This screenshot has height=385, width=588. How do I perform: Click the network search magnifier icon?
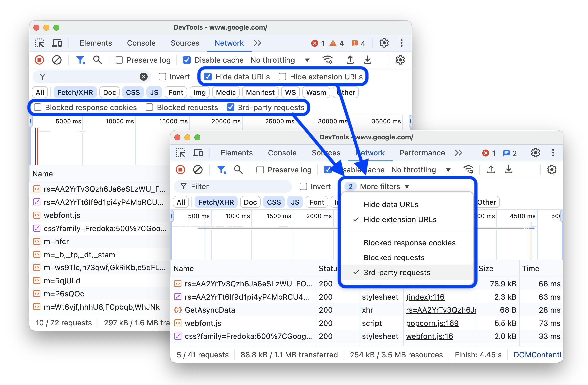click(98, 60)
